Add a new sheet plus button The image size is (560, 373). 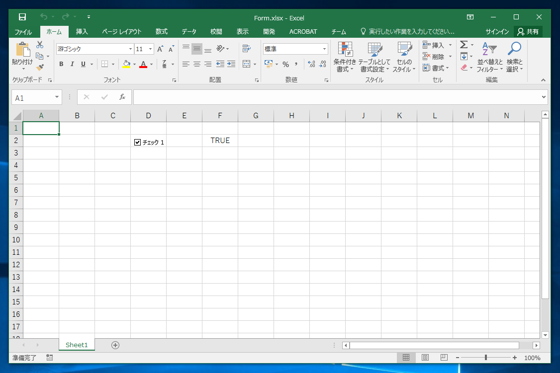pyautogui.click(x=115, y=345)
